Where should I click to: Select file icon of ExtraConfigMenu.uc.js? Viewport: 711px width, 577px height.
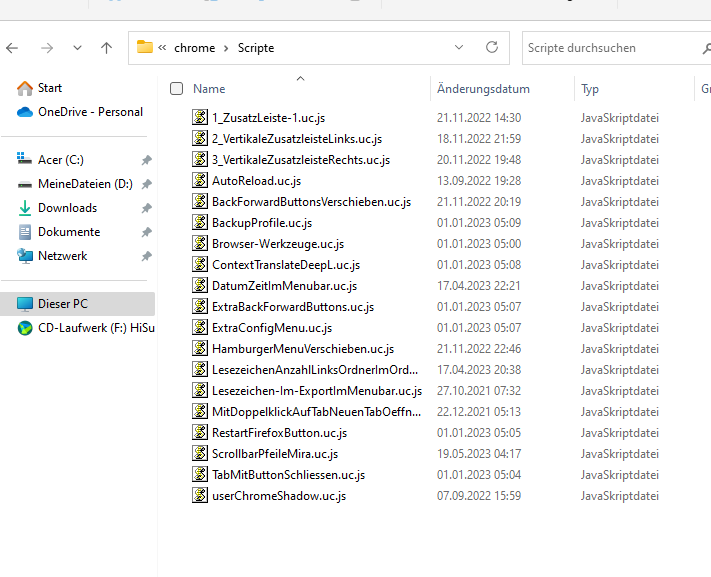pos(200,327)
